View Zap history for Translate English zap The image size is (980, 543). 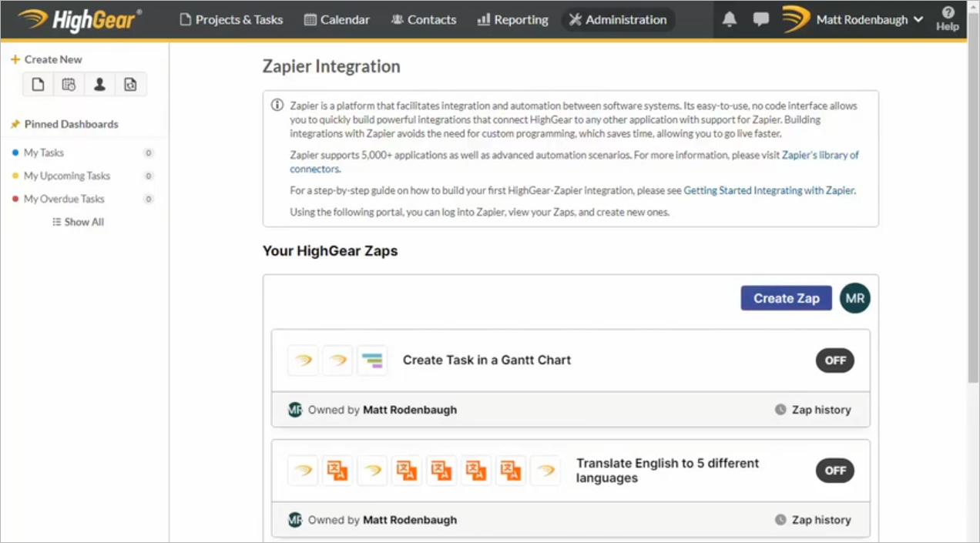click(x=813, y=520)
